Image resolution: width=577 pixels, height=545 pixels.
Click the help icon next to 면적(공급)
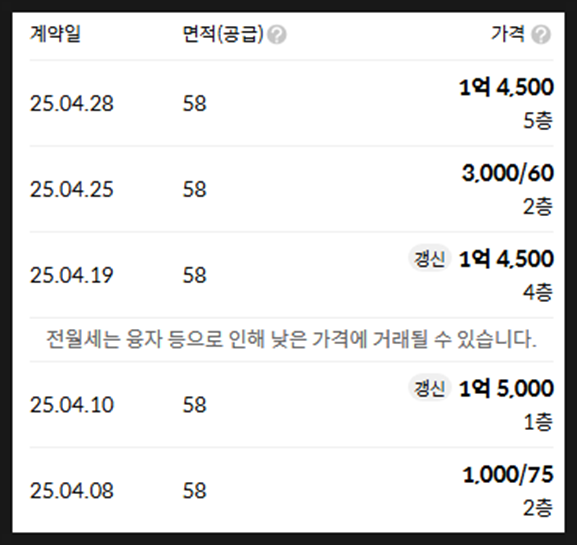click(x=277, y=35)
